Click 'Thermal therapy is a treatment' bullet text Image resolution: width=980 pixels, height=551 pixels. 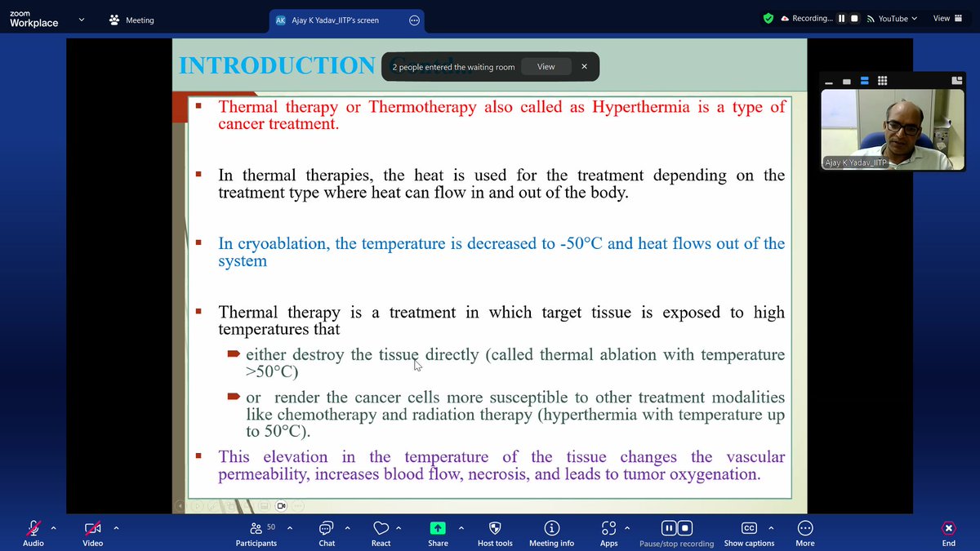pyautogui.click(x=501, y=321)
